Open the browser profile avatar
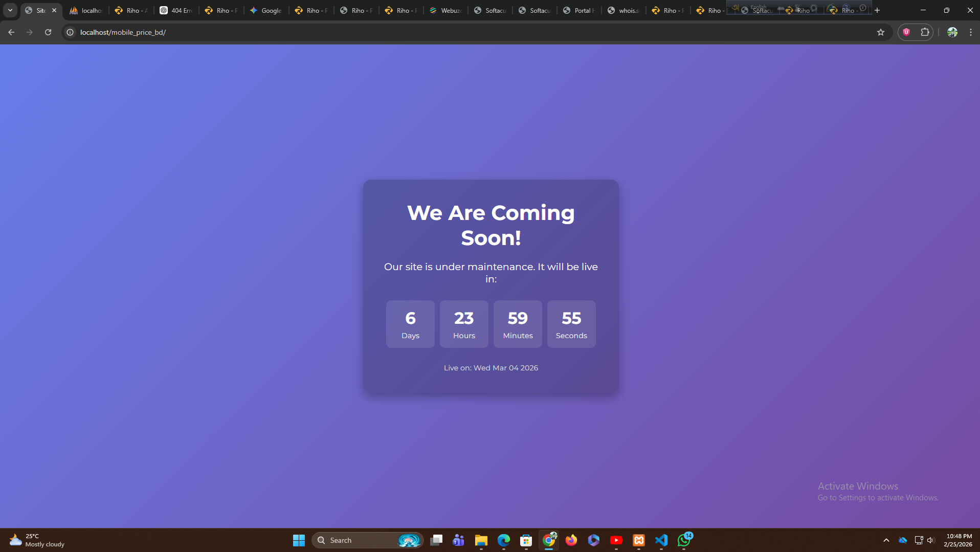Screen dimensions: 980x552 (952, 32)
